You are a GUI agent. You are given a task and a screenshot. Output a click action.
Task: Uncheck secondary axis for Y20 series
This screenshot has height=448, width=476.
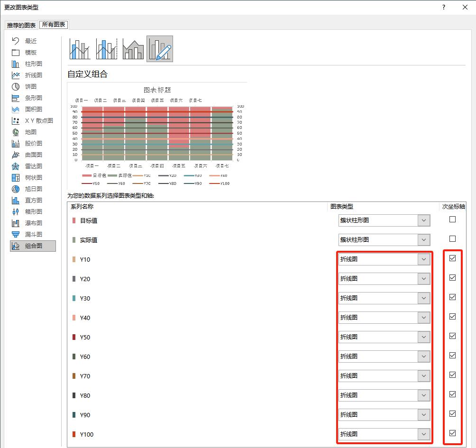click(x=452, y=277)
